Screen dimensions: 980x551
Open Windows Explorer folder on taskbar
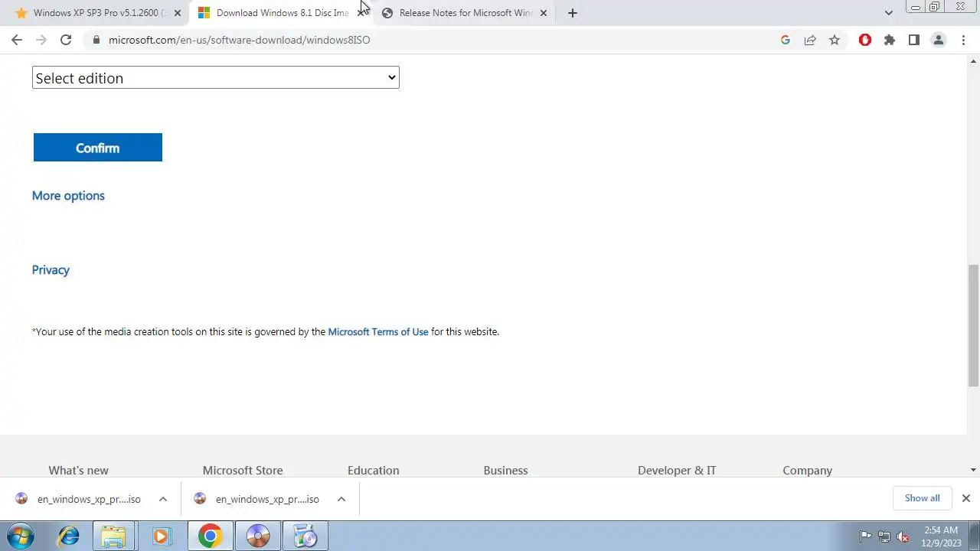tap(113, 536)
